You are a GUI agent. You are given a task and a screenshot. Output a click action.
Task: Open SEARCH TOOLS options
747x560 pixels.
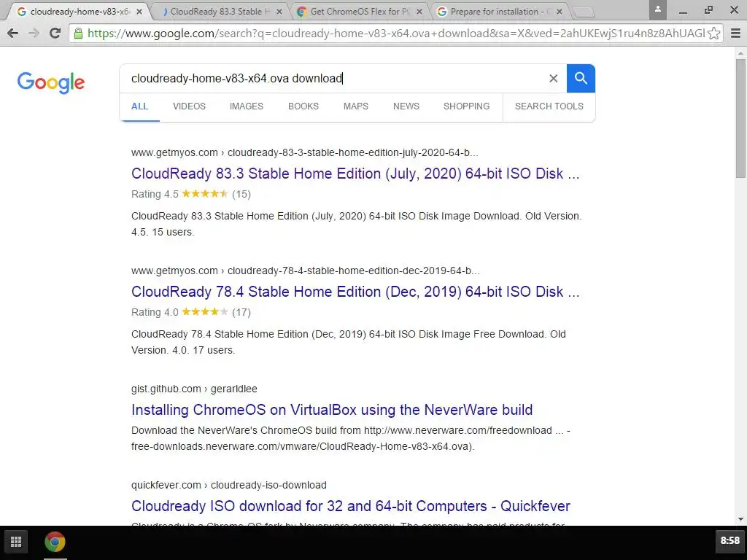(x=549, y=106)
